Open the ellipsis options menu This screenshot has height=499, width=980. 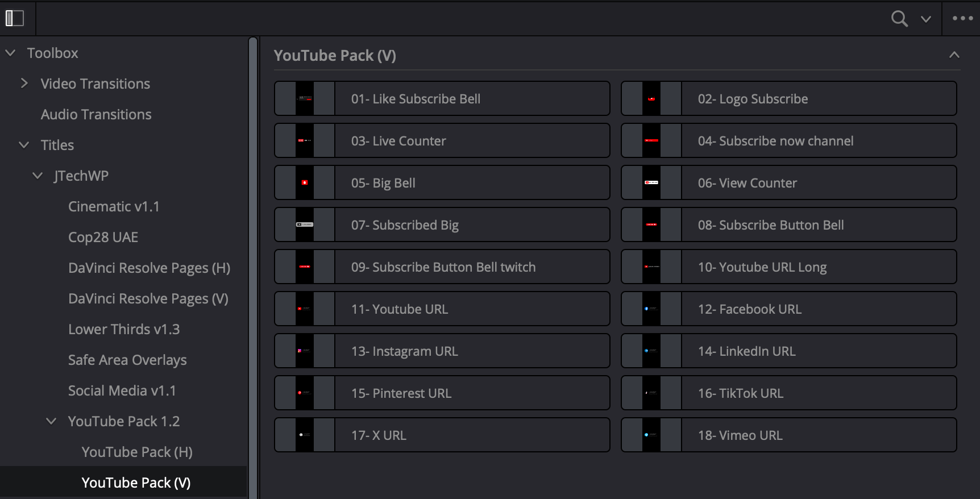point(962,18)
